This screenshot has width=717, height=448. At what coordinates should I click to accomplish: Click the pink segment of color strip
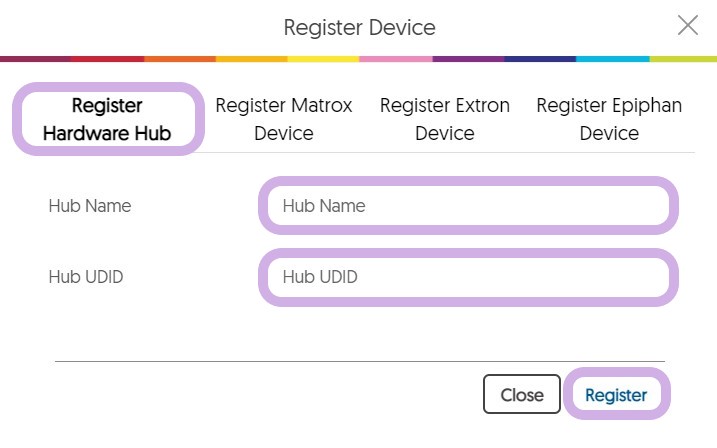pyautogui.click(x=395, y=59)
